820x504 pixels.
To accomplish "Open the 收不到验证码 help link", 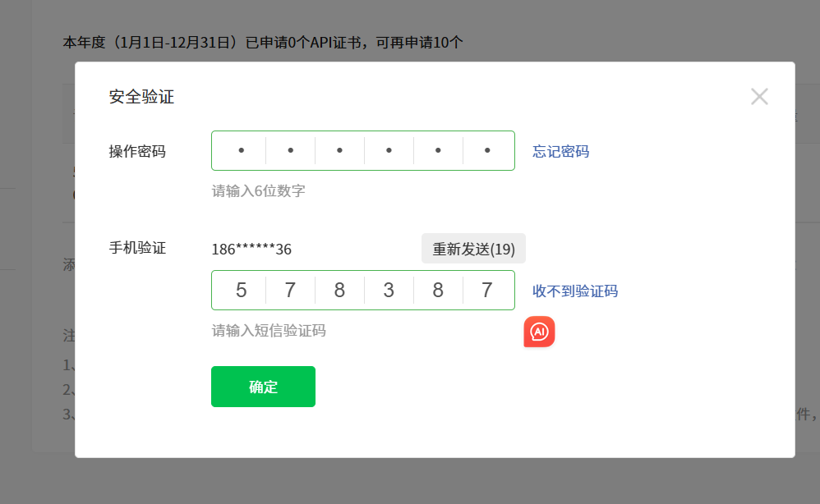I will [x=574, y=291].
